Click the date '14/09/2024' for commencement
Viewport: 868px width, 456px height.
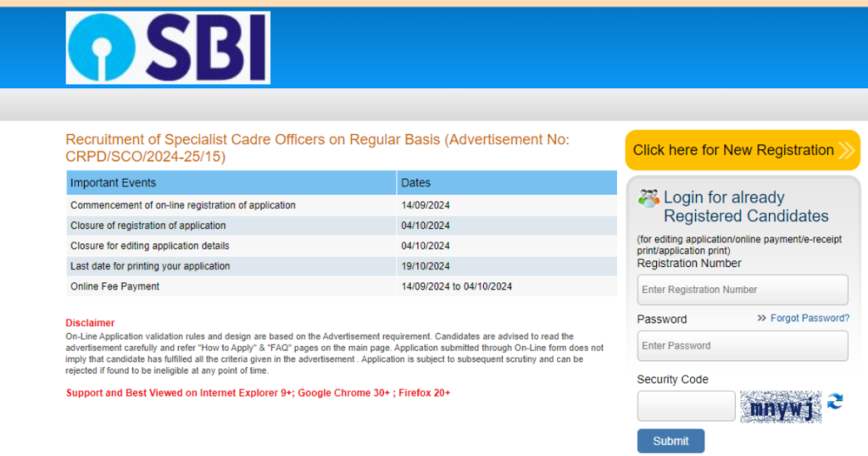click(x=426, y=205)
